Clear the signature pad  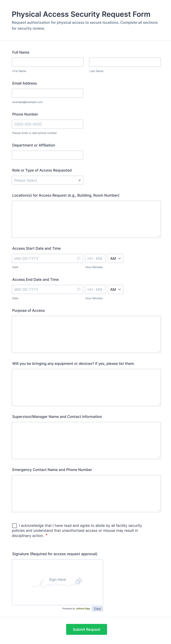(x=97, y=608)
